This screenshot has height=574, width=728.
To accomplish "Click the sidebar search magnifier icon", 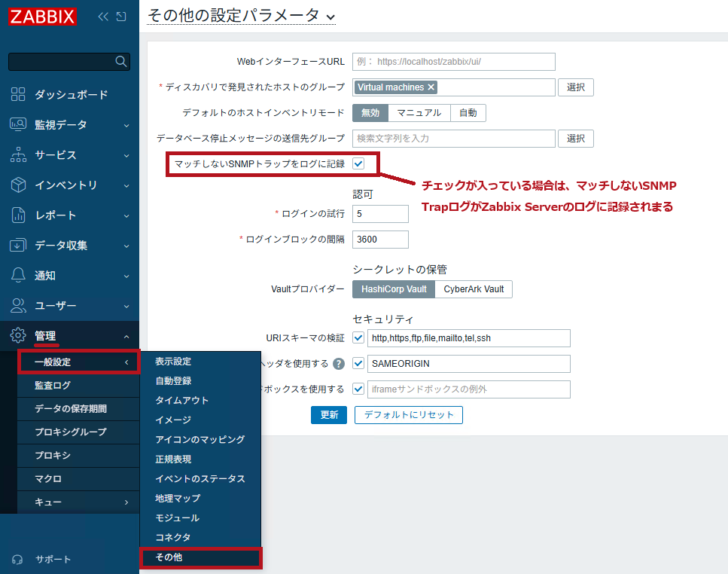I will 120,61.
